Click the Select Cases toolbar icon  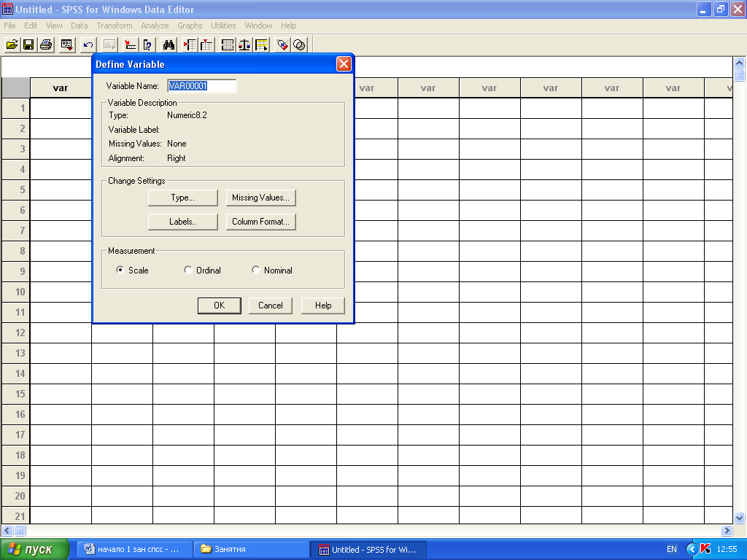(262, 44)
